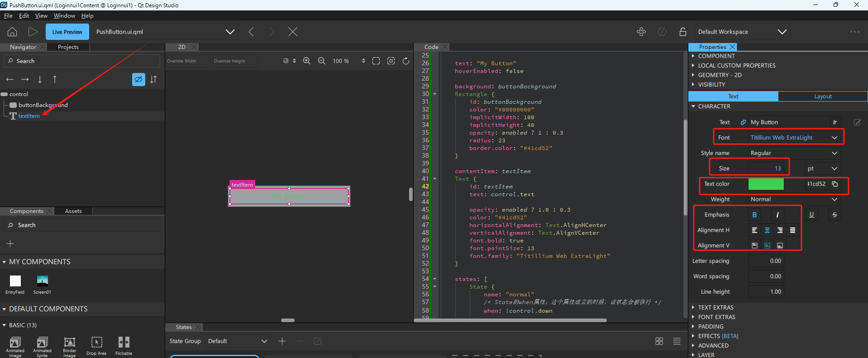This screenshot has height=358, width=868.
Task: Select the control root item in Navigator
Action: coord(19,94)
